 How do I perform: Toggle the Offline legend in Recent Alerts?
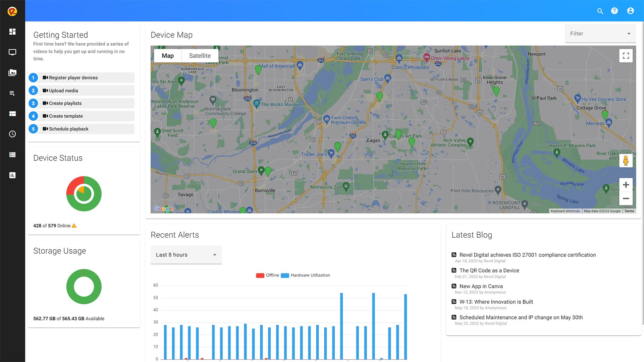267,275
